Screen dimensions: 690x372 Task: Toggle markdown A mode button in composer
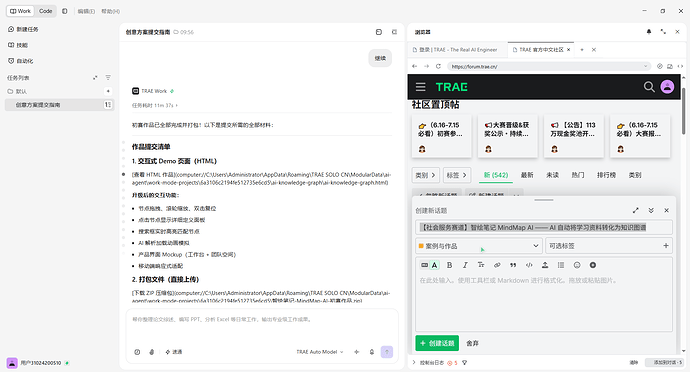[434, 265]
